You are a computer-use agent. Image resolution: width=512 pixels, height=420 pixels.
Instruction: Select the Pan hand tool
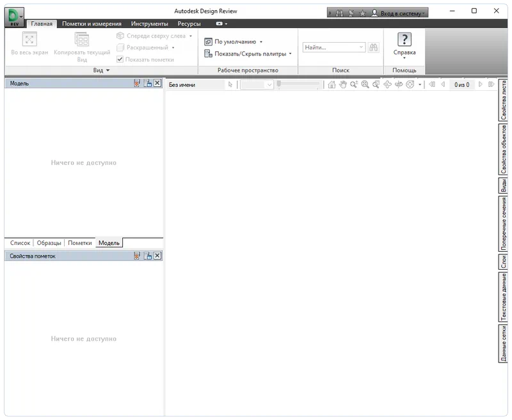tap(342, 85)
